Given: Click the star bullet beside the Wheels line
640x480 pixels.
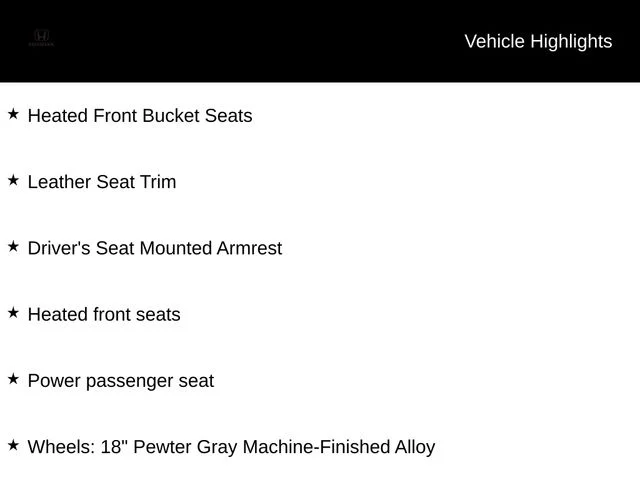Looking at the screenshot, I should click(x=13, y=445).
